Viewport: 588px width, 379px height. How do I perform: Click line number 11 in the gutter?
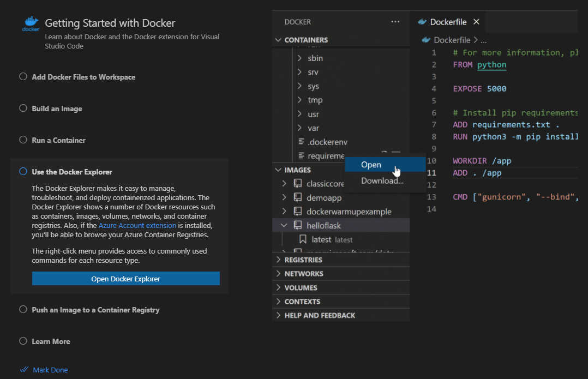[431, 173]
